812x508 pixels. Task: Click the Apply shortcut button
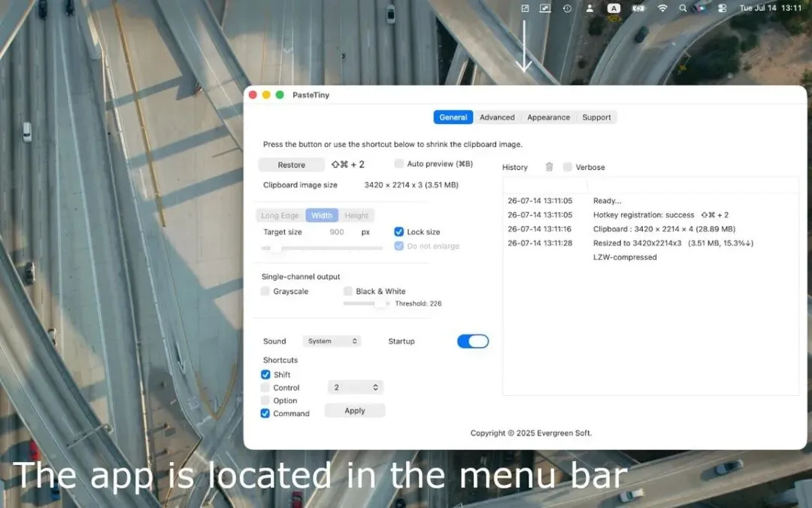click(x=355, y=411)
